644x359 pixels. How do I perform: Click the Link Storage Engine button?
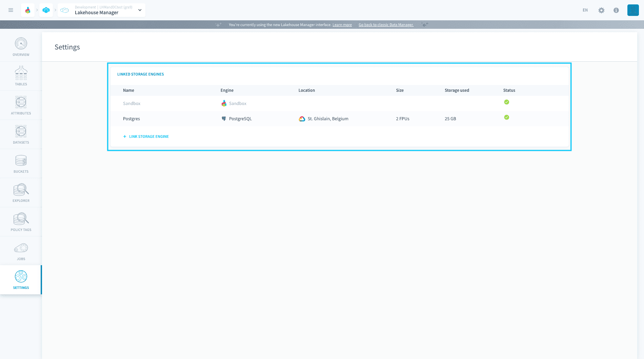tap(146, 136)
